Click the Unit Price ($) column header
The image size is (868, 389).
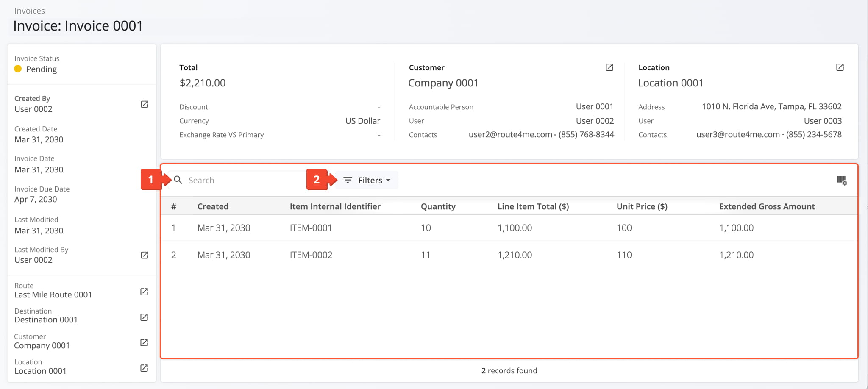click(642, 206)
